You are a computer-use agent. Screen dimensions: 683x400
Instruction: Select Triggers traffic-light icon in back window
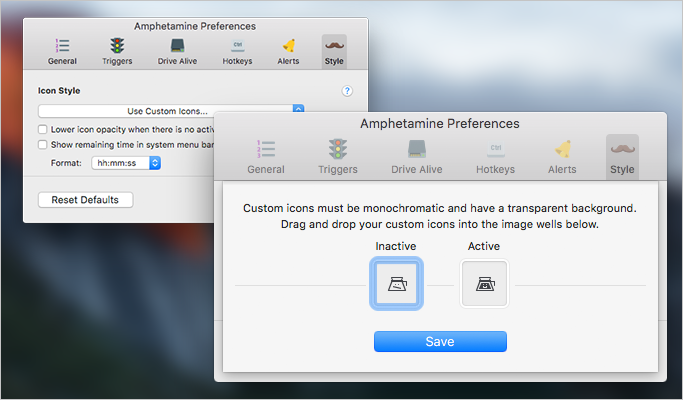[x=117, y=45]
